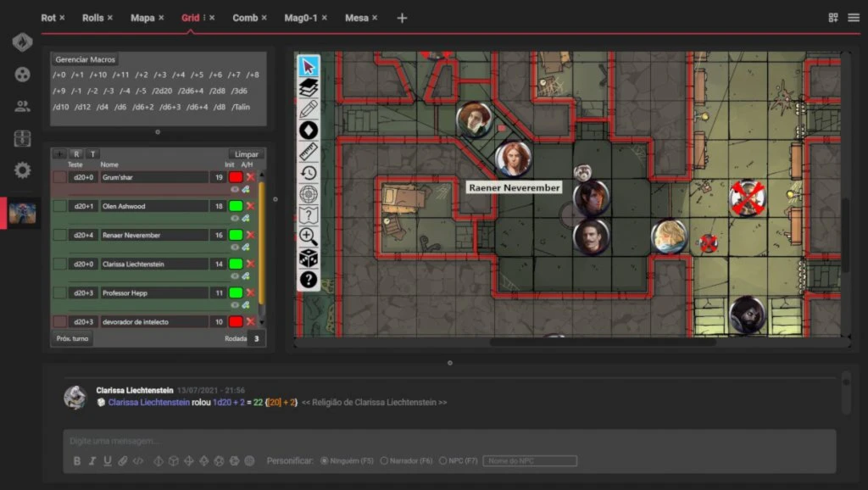
Task: Click initiative list scroll up arrow
Action: tap(262, 175)
